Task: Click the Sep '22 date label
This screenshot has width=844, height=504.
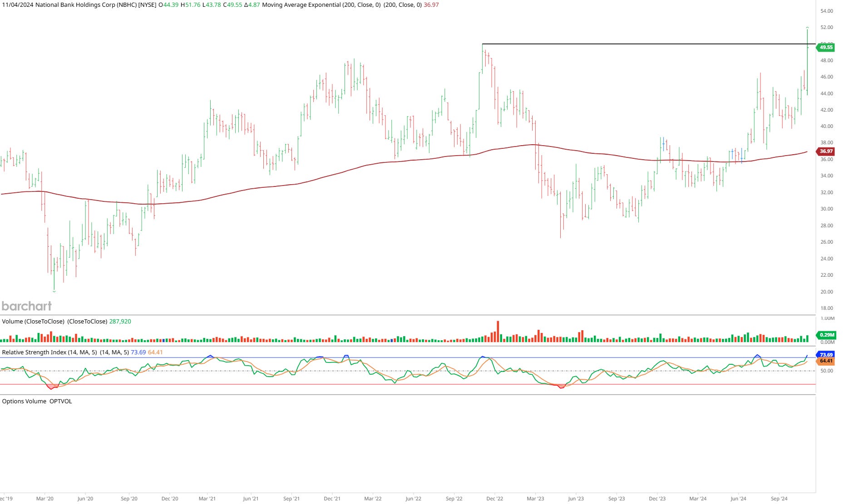Action: [x=454, y=499]
